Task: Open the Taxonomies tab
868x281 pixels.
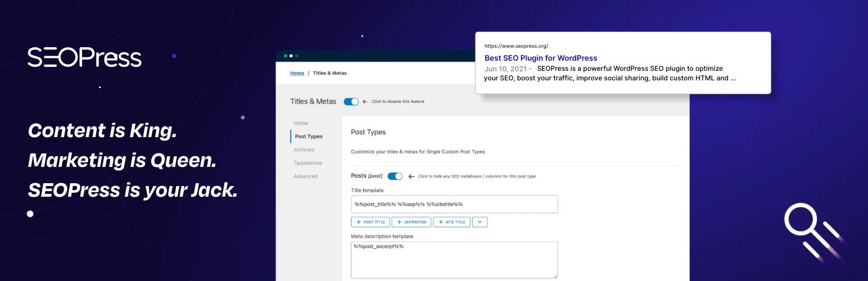Action: coord(308,163)
